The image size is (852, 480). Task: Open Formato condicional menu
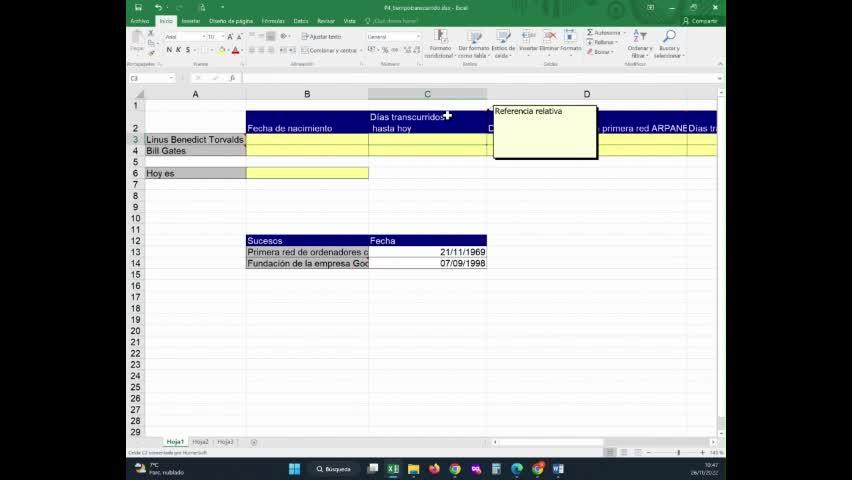pos(439,44)
